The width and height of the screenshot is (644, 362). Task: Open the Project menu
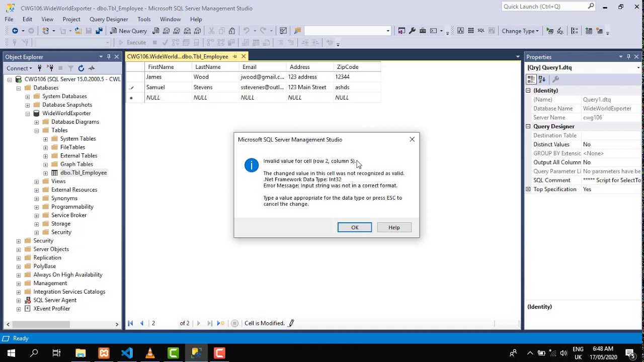71,19
